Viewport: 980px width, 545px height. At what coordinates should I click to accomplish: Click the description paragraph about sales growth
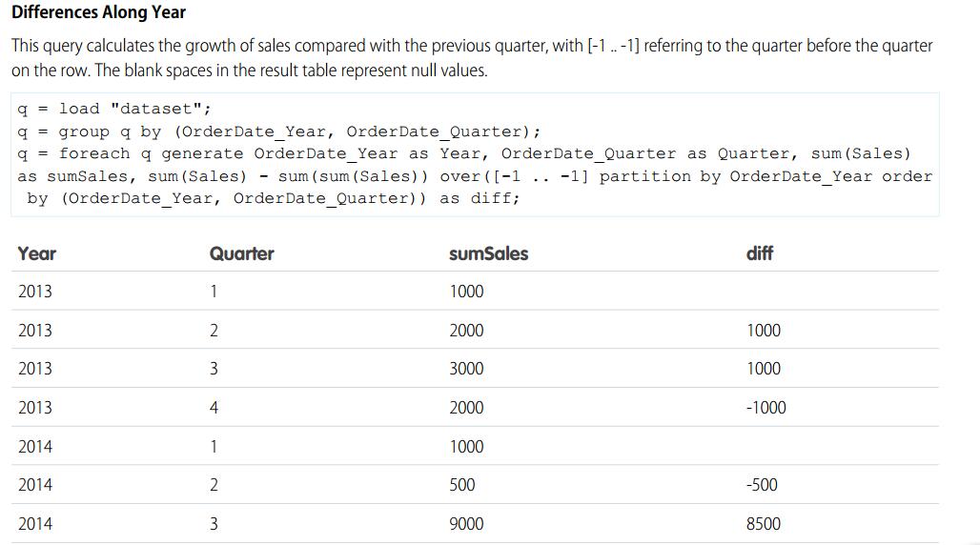pos(471,58)
